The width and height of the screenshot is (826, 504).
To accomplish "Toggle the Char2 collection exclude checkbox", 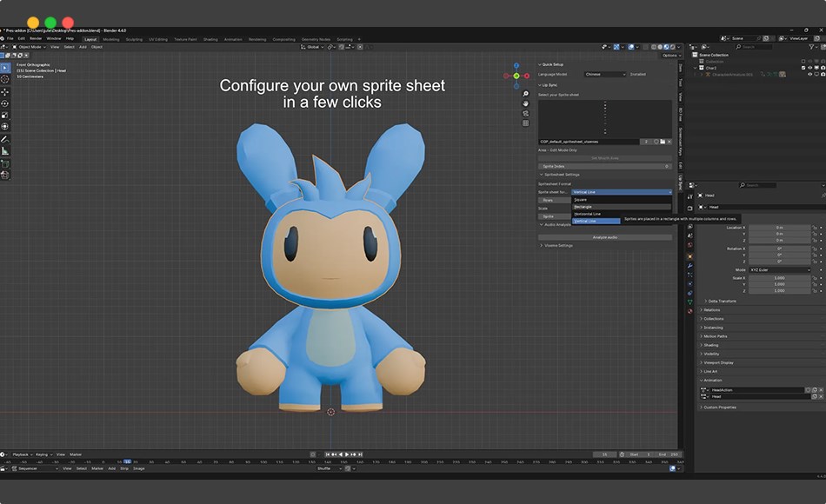I will pos(802,68).
